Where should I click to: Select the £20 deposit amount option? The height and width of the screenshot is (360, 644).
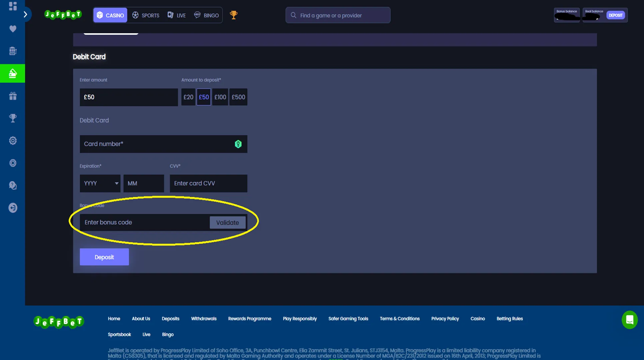pos(188,97)
